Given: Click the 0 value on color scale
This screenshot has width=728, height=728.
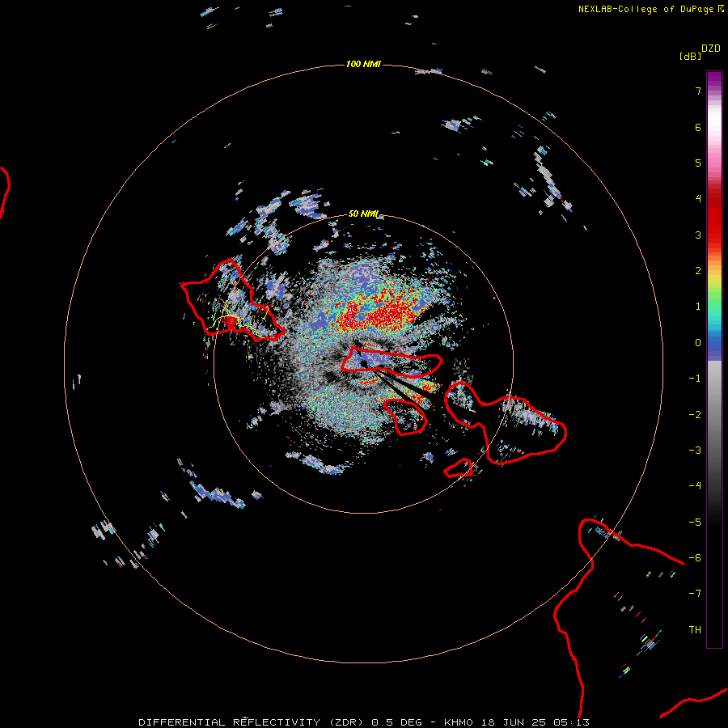Looking at the screenshot, I should pyautogui.click(x=698, y=343).
